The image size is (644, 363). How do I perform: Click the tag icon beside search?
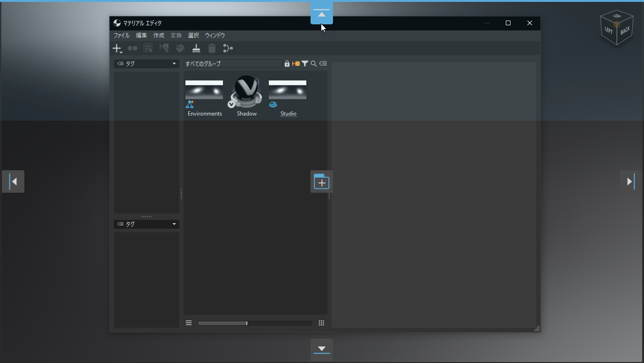323,64
